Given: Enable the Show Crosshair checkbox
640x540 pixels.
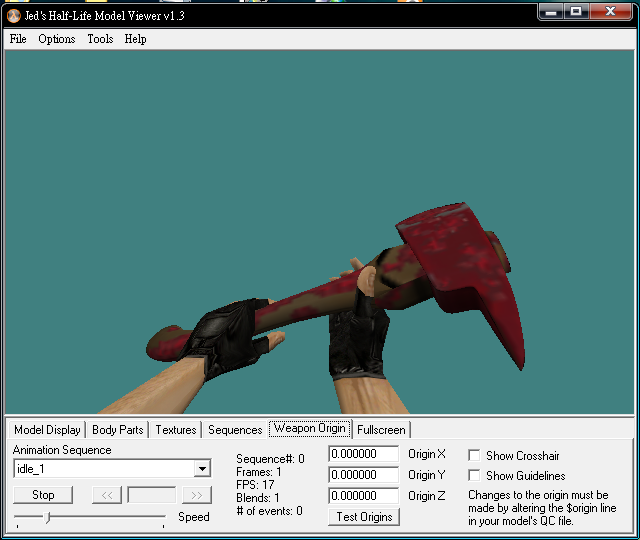Looking at the screenshot, I should (x=474, y=456).
